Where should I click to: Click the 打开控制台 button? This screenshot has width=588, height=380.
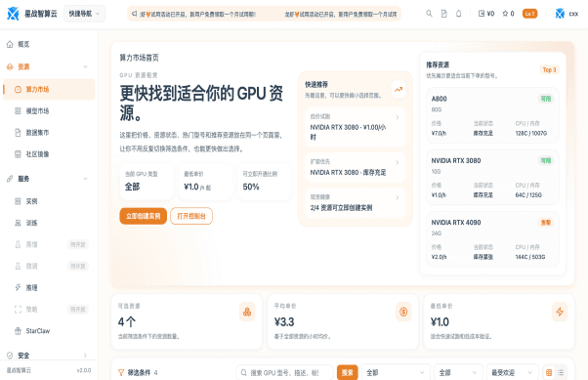coord(191,216)
